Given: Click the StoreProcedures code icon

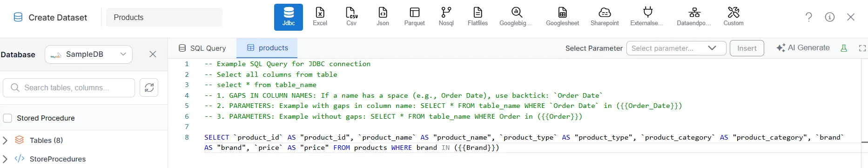Looking at the screenshot, I should click(19, 159).
